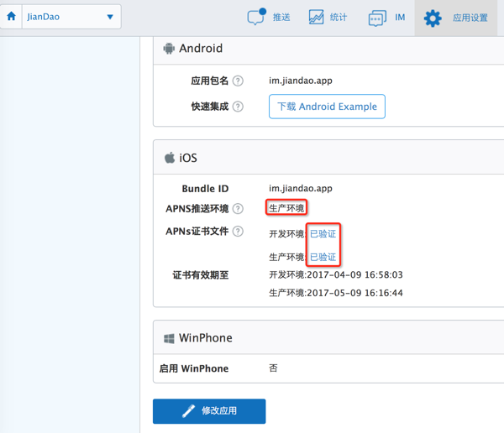Click the Windows logo icon
This screenshot has width=504, height=433.
click(x=169, y=338)
